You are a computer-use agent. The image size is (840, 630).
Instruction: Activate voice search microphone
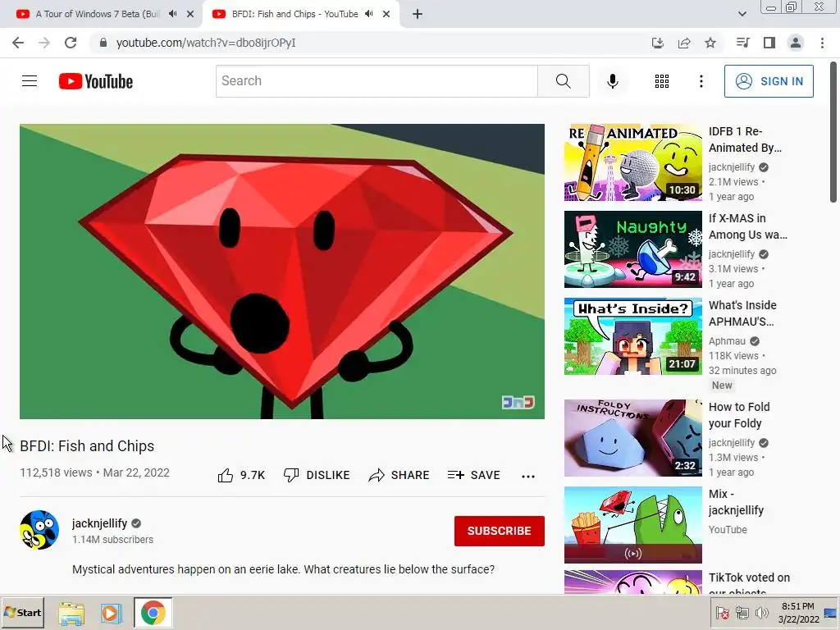[x=612, y=81]
